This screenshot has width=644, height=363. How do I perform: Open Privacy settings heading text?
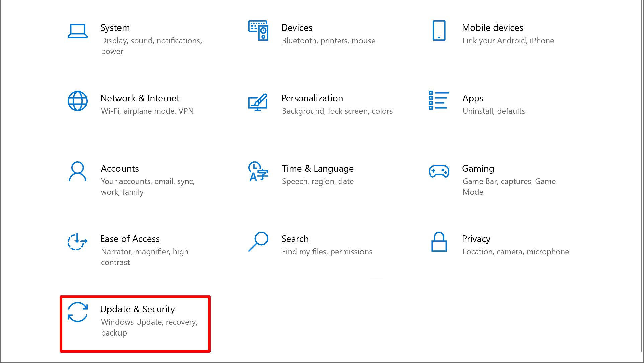coord(476,239)
